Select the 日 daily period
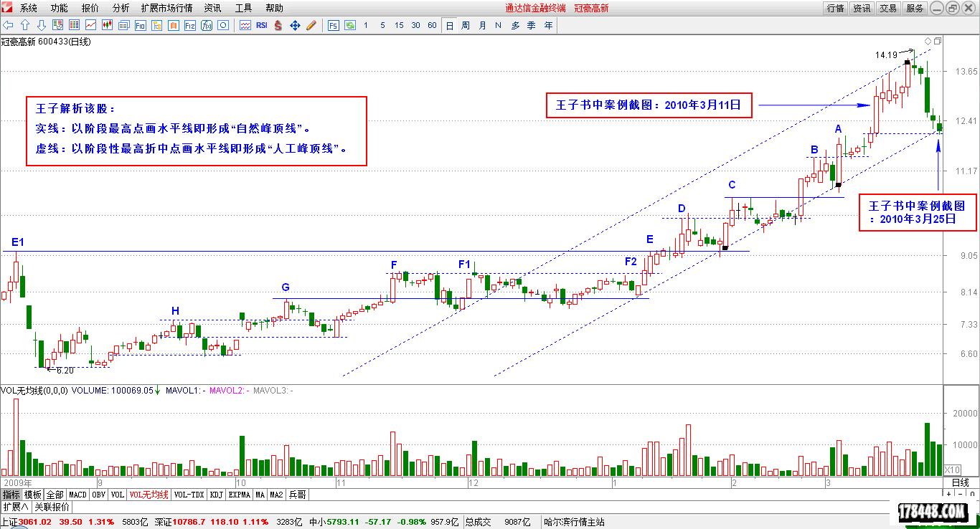This screenshot has width=980, height=529. click(450, 25)
